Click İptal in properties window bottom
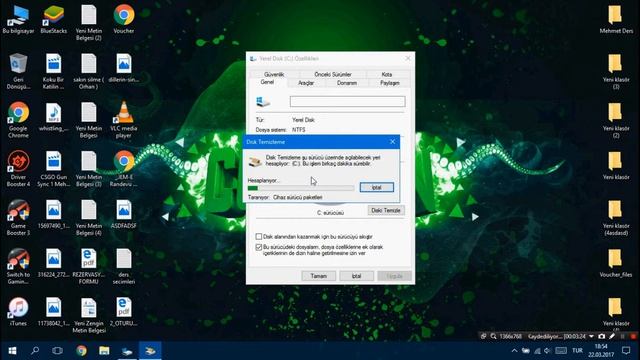This screenshot has width=640, height=360. (356, 276)
